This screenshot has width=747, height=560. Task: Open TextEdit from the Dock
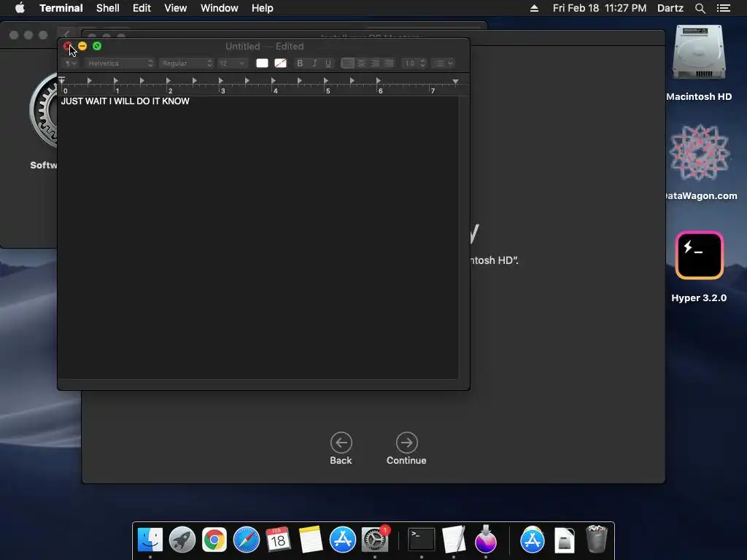pos(454,540)
